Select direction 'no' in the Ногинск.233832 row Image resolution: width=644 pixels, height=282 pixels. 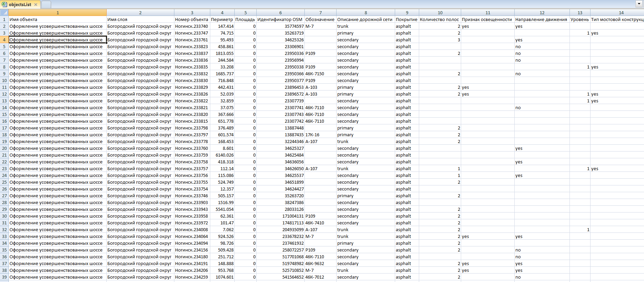tap(542, 74)
